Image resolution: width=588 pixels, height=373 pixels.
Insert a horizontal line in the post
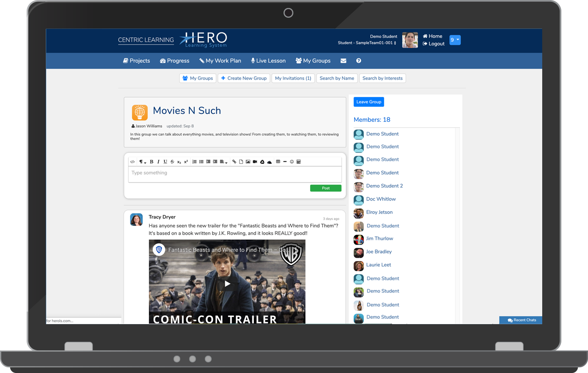(x=285, y=162)
